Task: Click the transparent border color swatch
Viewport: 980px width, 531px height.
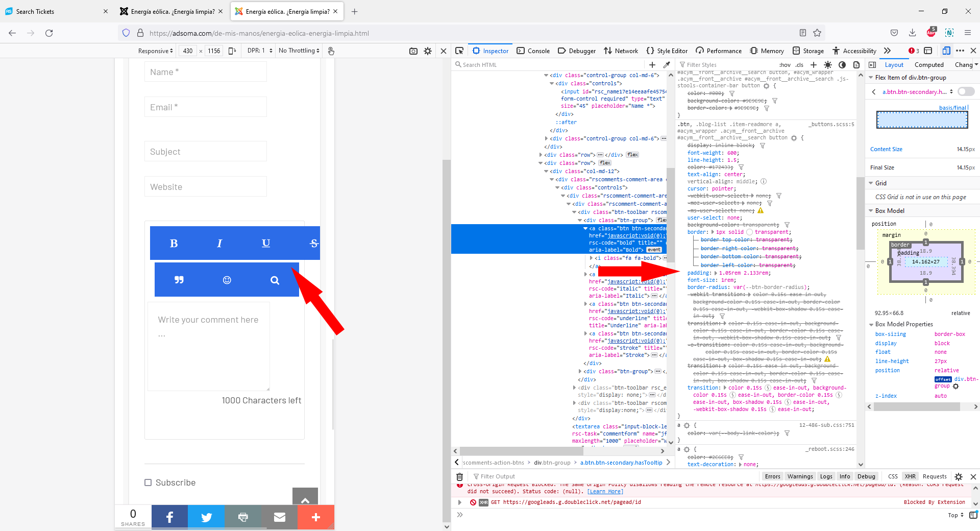Action: [x=749, y=232]
